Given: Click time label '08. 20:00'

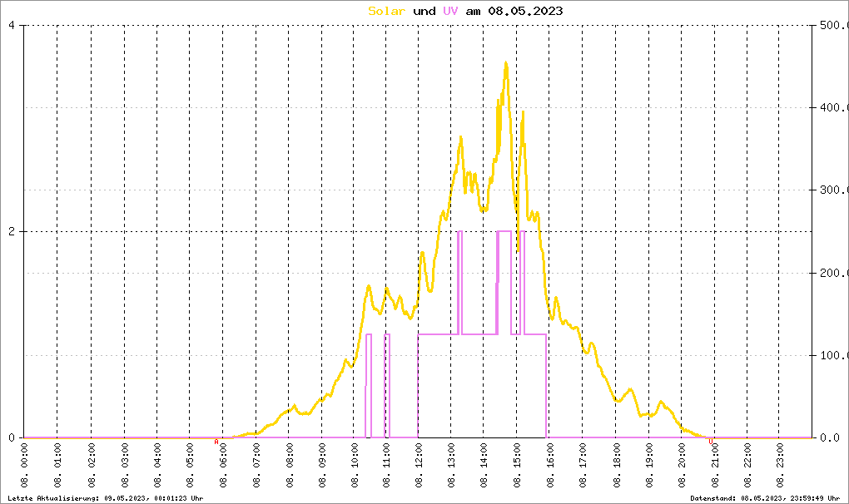Looking at the screenshot, I should (681, 466).
